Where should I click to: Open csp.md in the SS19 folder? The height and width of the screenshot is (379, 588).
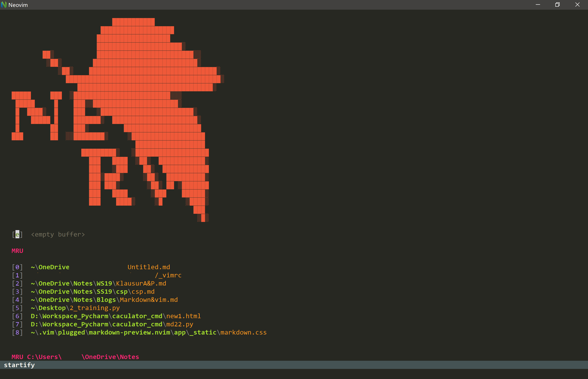click(x=143, y=292)
